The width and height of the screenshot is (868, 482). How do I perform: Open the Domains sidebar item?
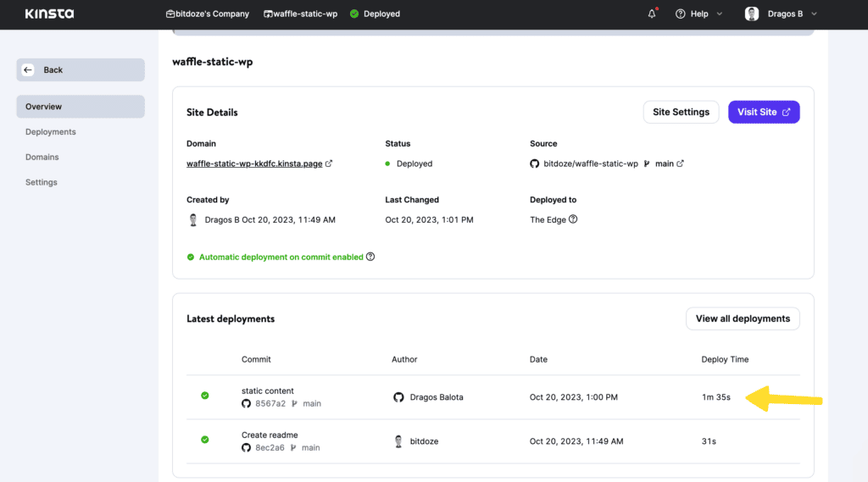42,158
